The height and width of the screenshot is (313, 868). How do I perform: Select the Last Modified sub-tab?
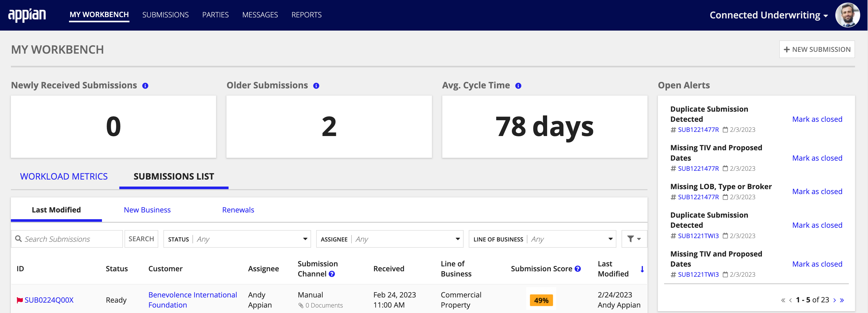(x=56, y=210)
